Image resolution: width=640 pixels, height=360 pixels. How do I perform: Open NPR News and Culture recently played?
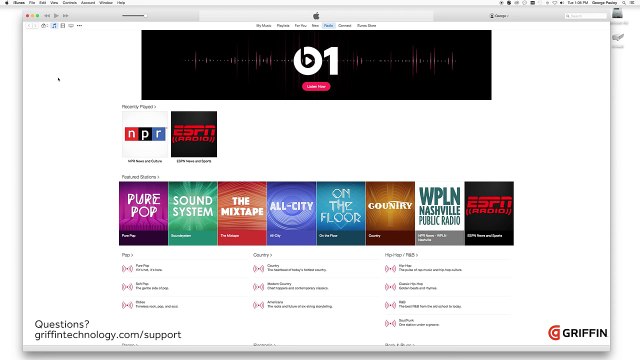tap(145, 134)
